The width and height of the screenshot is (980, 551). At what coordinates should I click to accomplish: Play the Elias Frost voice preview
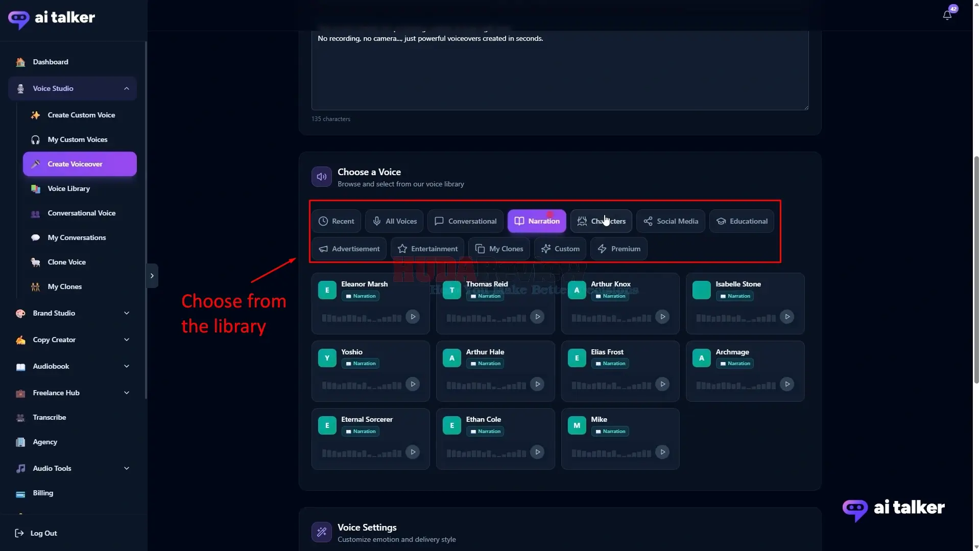pyautogui.click(x=662, y=384)
